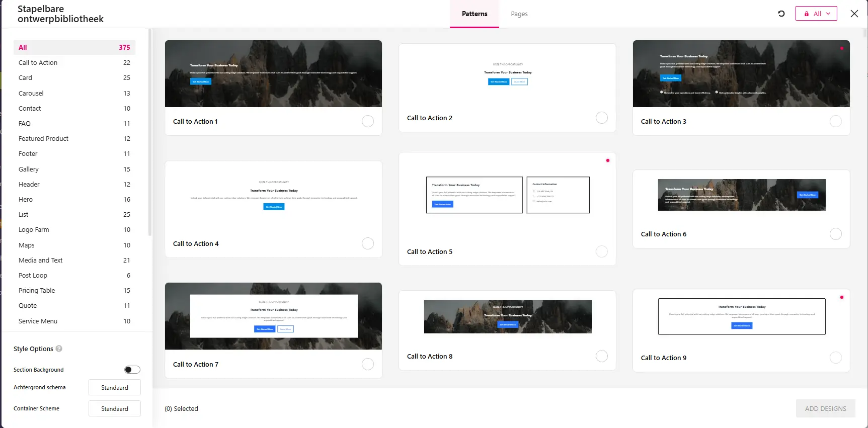Viewport: 868px width, 428px height.
Task: Open the Style Options help icon
Action: click(x=59, y=349)
